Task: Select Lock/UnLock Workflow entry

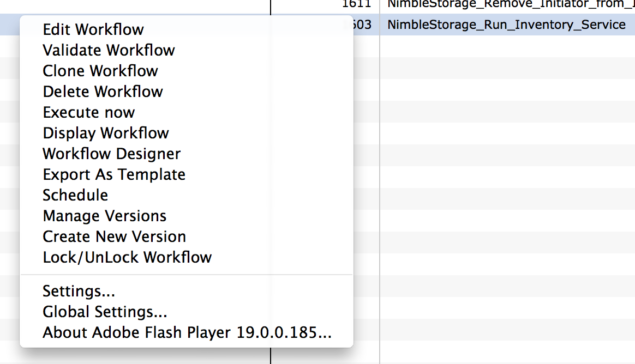Action: (127, 257)
